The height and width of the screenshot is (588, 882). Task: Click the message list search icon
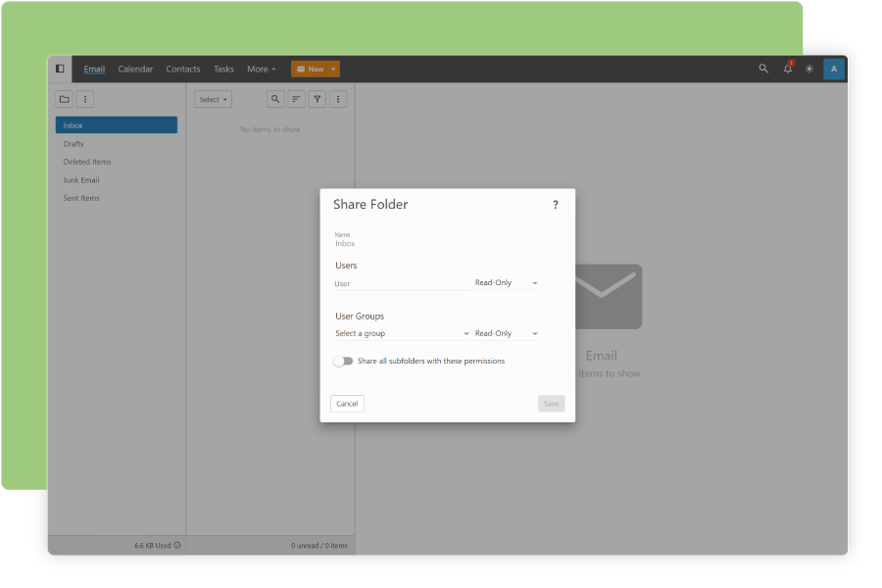[x=275, y=99]
